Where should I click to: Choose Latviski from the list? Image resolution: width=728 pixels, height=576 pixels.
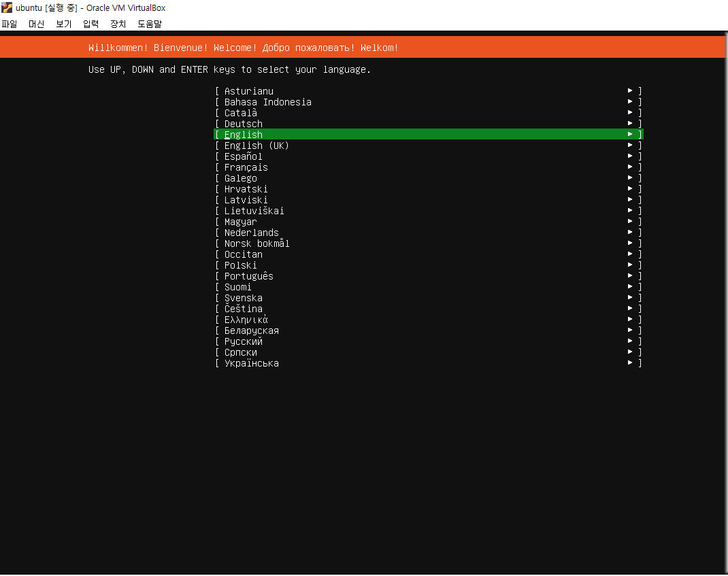click(429, 199)
